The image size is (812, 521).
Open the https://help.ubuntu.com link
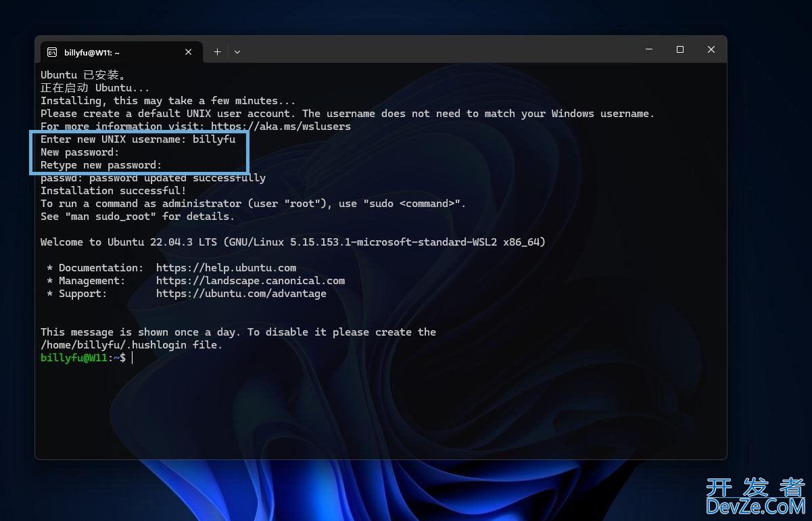(x=226, y=268)
